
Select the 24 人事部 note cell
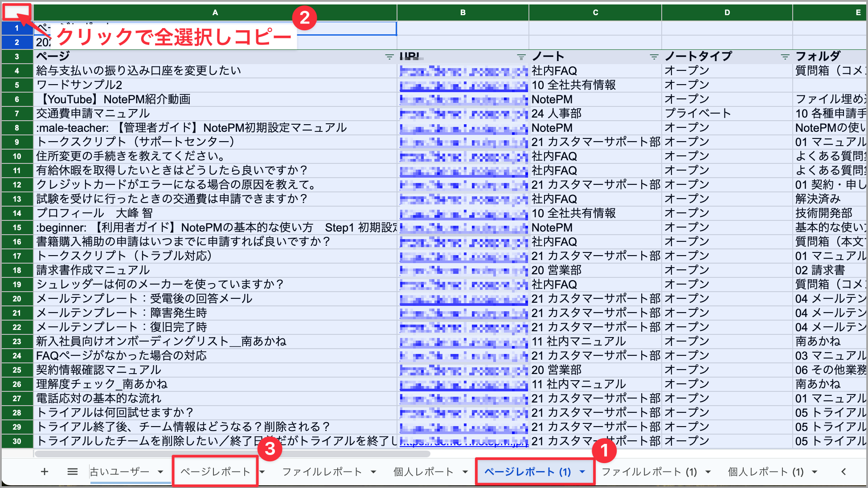point(595,114)
